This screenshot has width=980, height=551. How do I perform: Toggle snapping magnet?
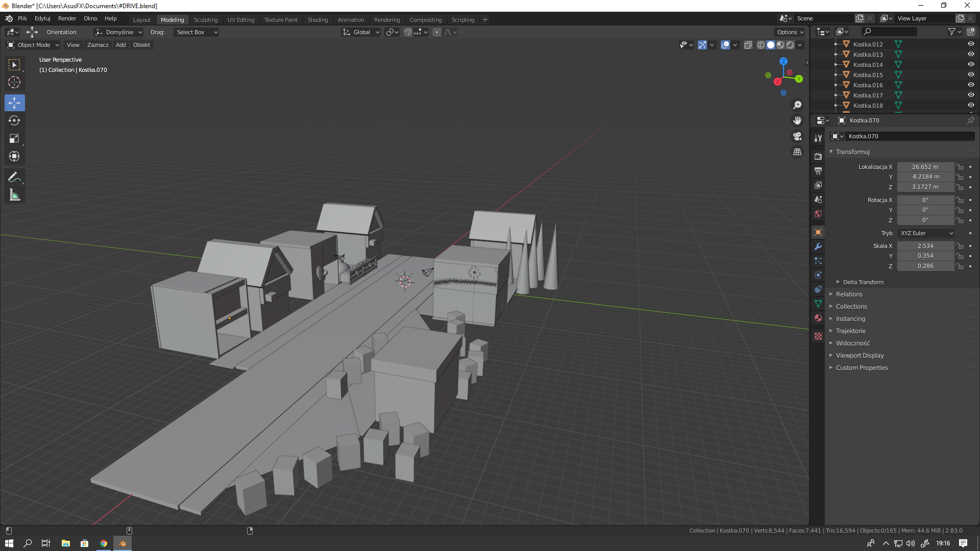(407, 32)
